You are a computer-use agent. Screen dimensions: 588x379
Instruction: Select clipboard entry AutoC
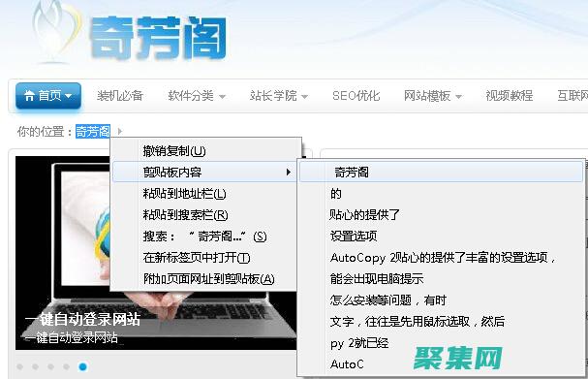(442, 364)
